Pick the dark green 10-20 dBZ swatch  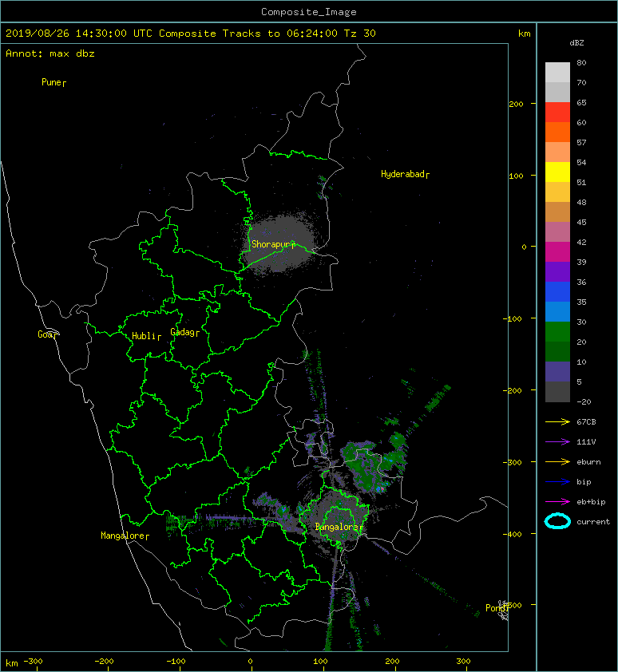coord(557,352)
